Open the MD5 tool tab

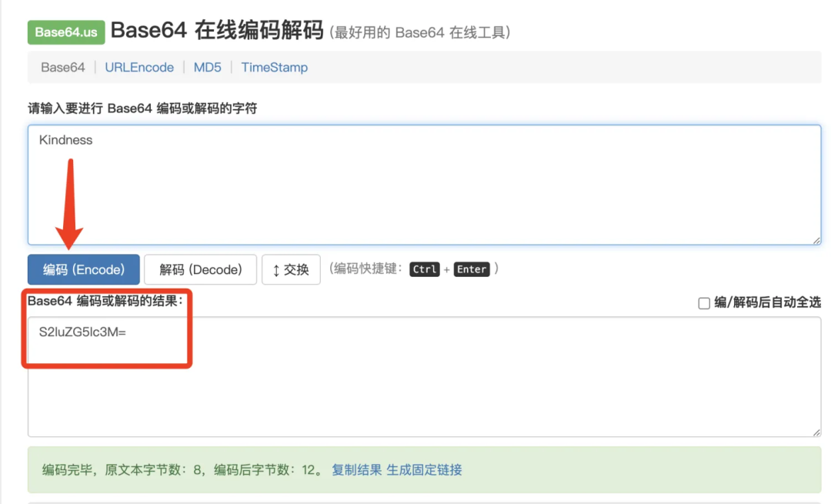coord(207,67)
